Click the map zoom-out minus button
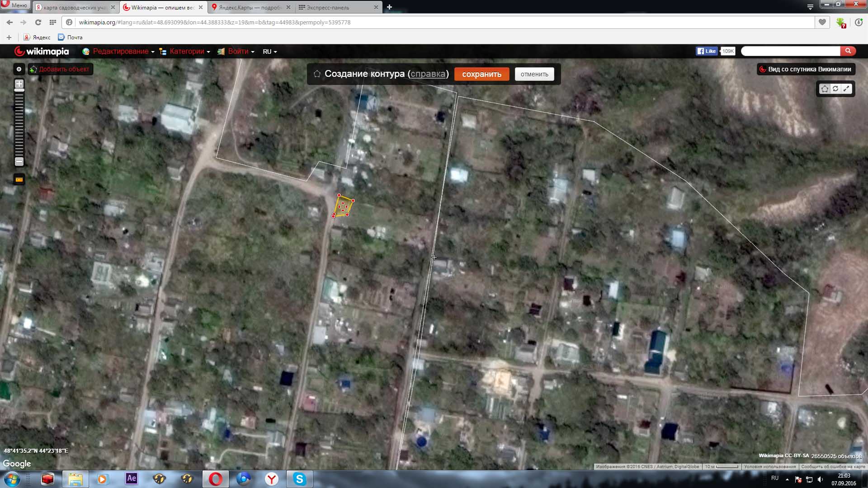 pos(19,161)
